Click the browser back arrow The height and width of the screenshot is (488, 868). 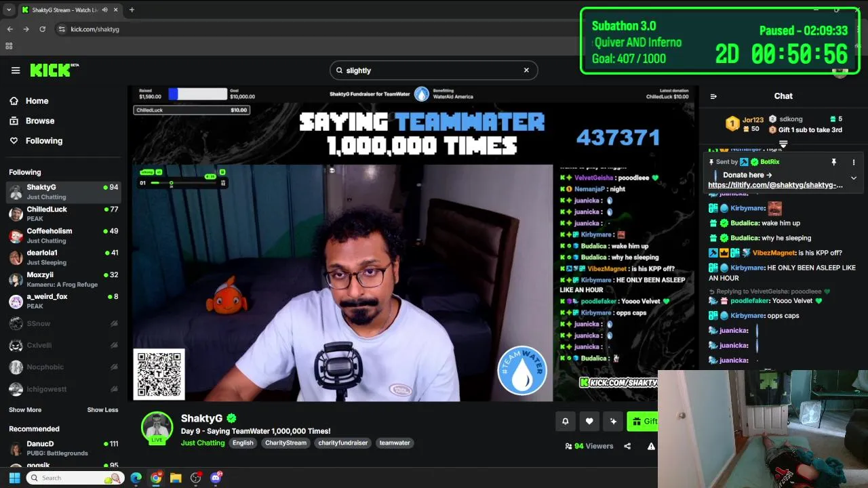coord(9,29)
